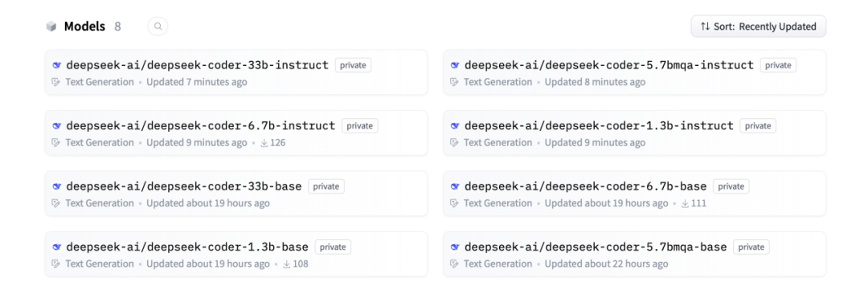Image resolution: width=868 pixels, height=306 pixels.
Task: Click 'Updated 8 minutes ago' text
Action: tap(595, 82)
